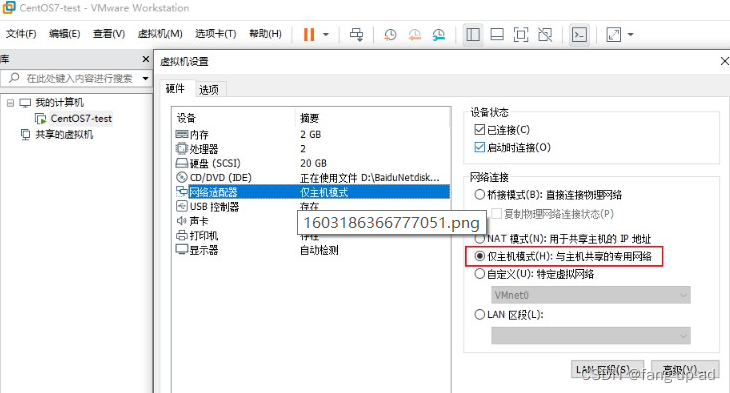
Task: Switch to the 硬件 tab
Action: (x=175, y=88)
